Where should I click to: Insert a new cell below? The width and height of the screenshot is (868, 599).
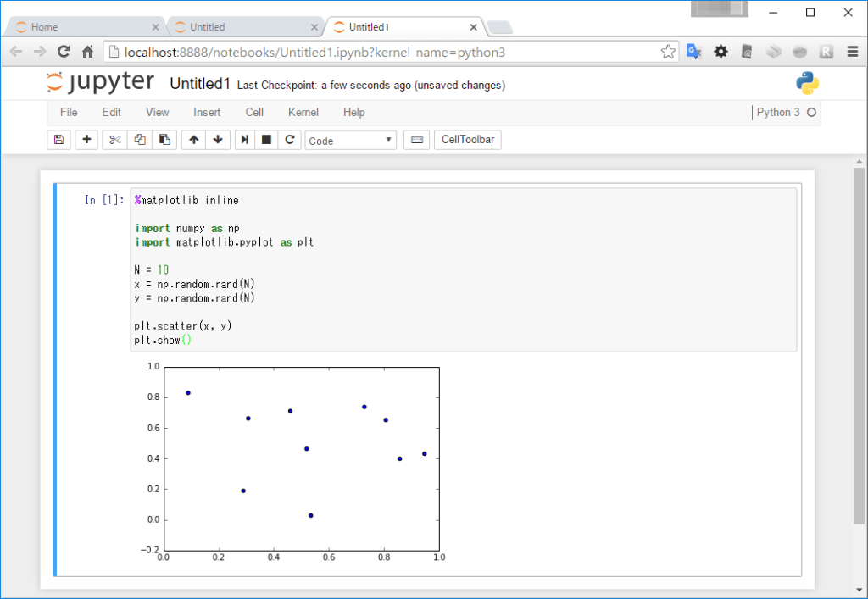point(86,139)
